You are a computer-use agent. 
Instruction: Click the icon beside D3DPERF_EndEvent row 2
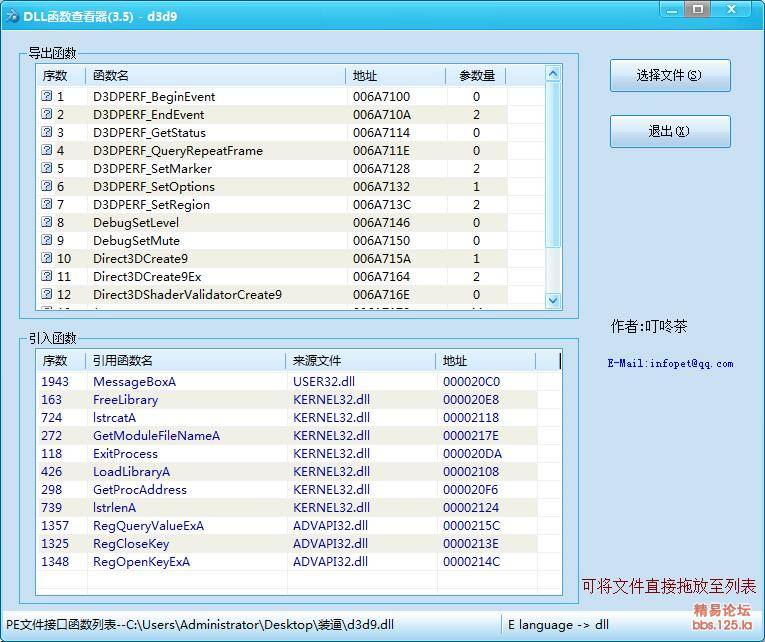pos(47,114)
